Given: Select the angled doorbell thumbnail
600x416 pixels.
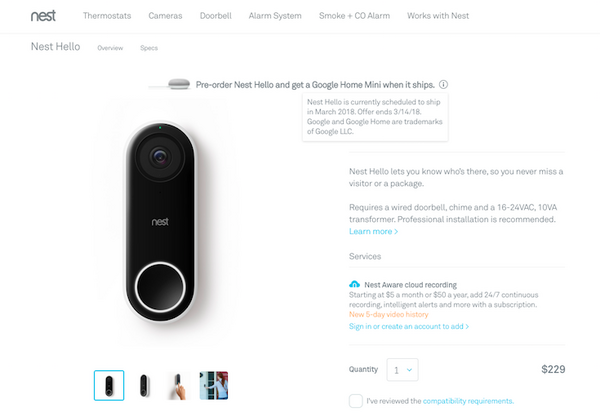Looking at the screenshot, I should 144,385.
